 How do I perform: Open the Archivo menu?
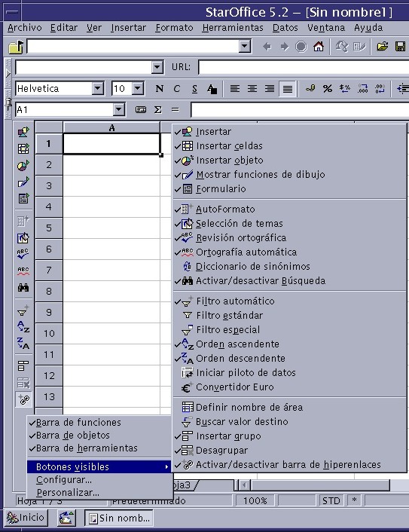tap(24, 28)
